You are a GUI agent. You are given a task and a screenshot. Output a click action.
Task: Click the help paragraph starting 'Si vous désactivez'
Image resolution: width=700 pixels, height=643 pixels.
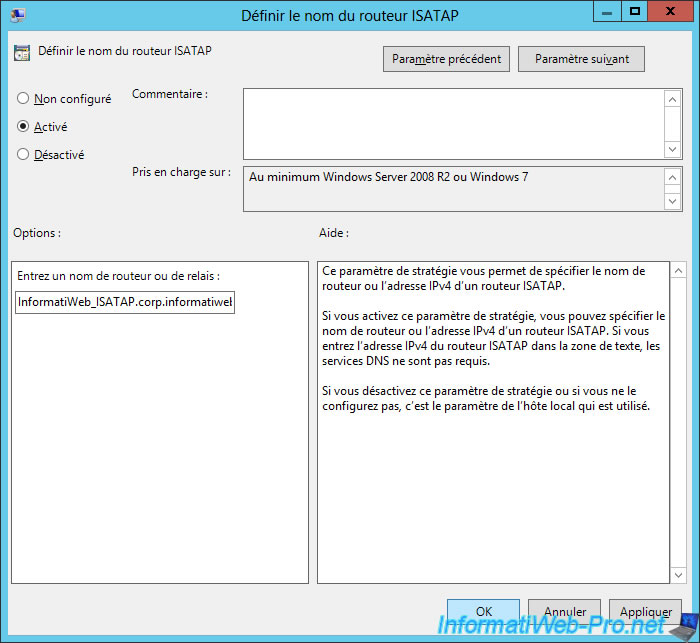[x=486, y=398]
